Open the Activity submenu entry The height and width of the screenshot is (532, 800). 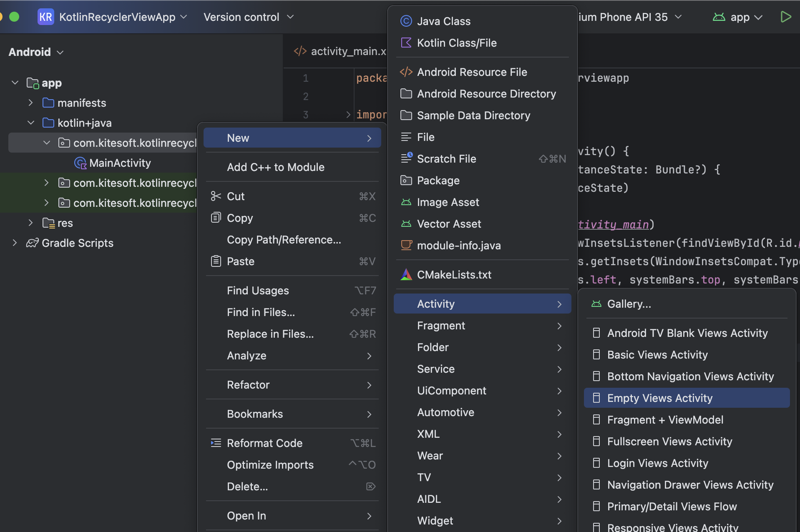482,304
